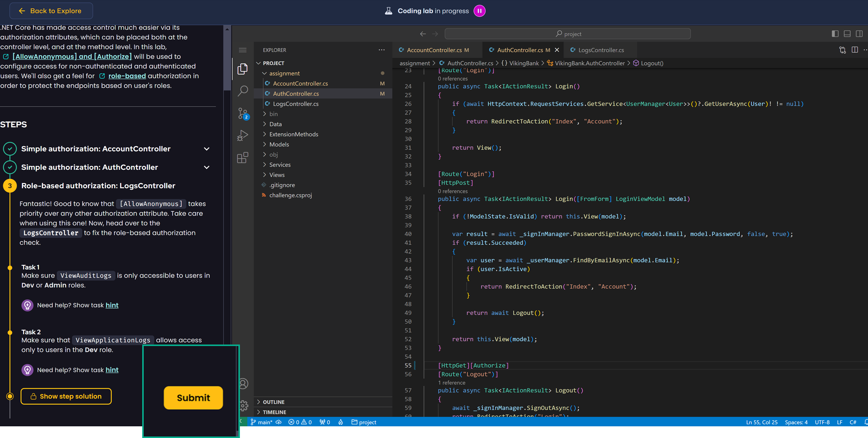Click the Task 1 hint link
This screenshot has height=438, width=868.
[112, 305]
